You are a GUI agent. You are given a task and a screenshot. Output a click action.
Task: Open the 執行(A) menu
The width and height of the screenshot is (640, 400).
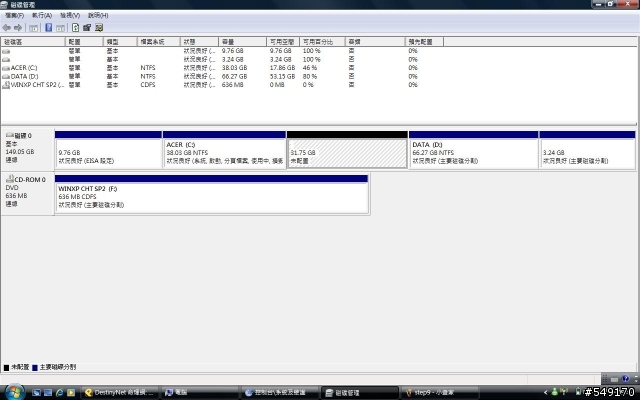[42, 16]
